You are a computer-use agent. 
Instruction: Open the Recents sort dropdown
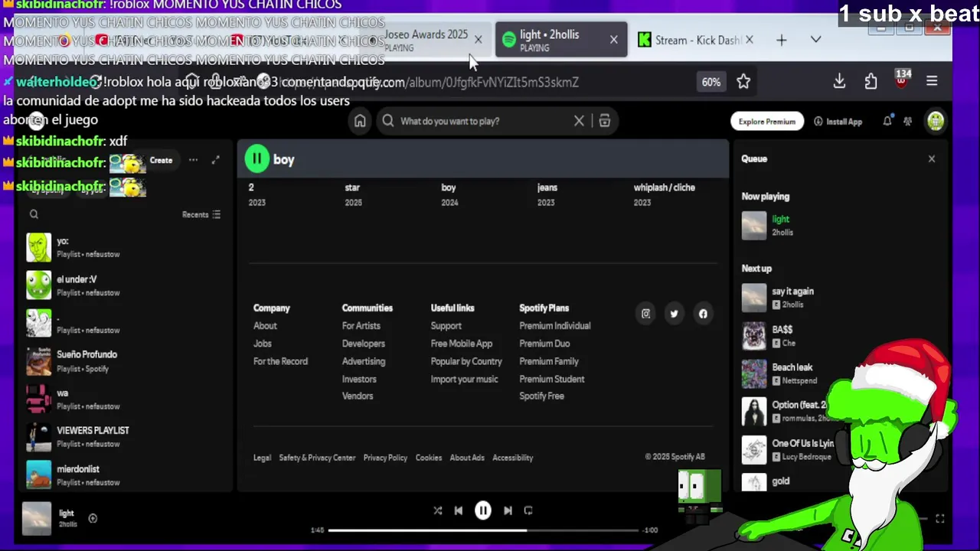(x=201, y=214)
